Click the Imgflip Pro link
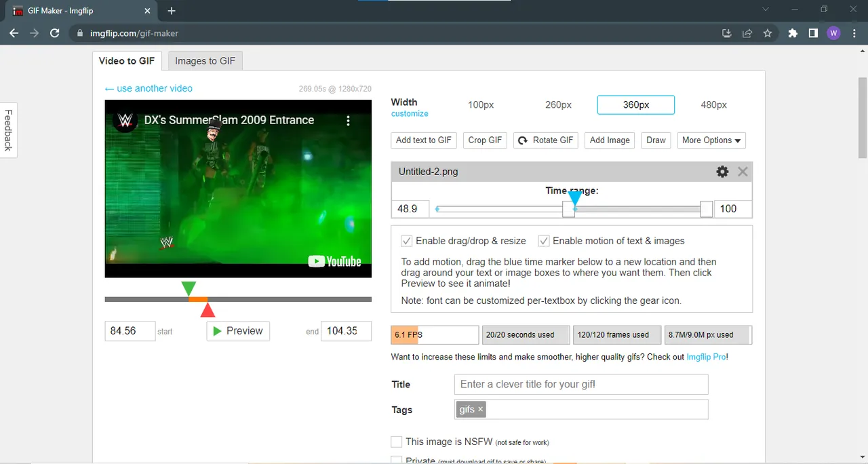The image size is (868, 464). (707, 357)
